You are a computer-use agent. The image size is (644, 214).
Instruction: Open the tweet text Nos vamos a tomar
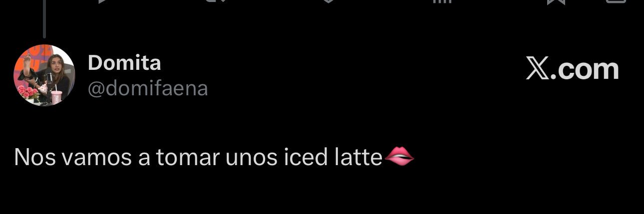click(117, 157)
